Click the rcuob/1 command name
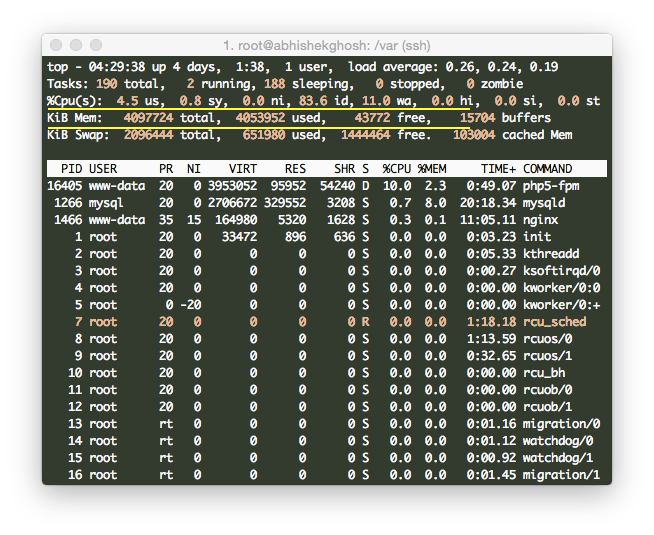Screen dimensions: 654x535 click(548, 407)
